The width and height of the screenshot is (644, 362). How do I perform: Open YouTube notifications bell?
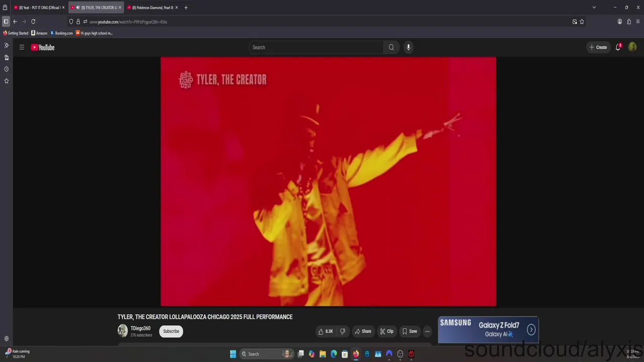618,47
